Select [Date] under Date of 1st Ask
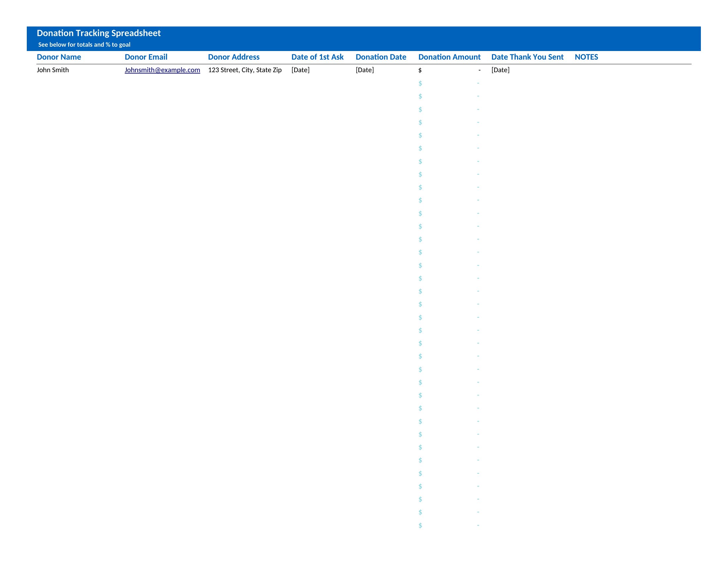Image resolution: width=728 pixels, height=563 pixels. [x=300, y=70]
